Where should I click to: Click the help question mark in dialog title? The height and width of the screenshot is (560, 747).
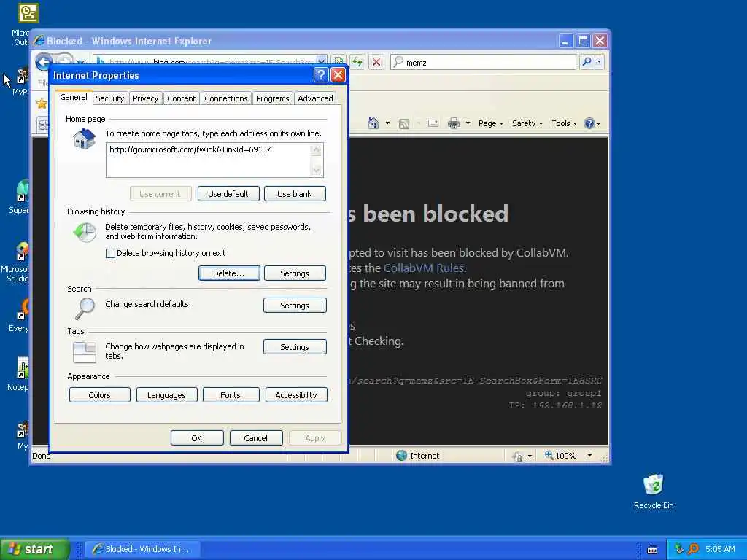tap(321, 75)
